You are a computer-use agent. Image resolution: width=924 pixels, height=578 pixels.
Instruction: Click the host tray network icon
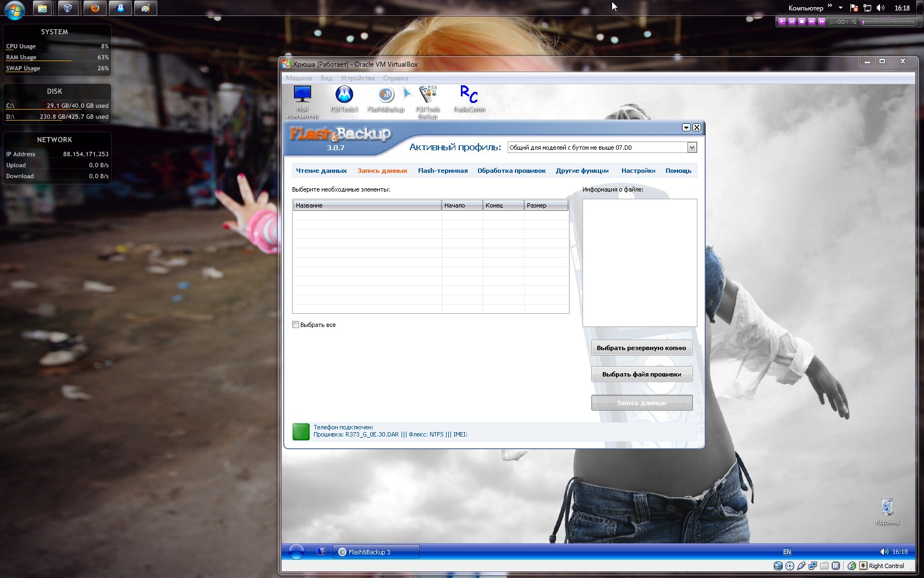point(867,8)
